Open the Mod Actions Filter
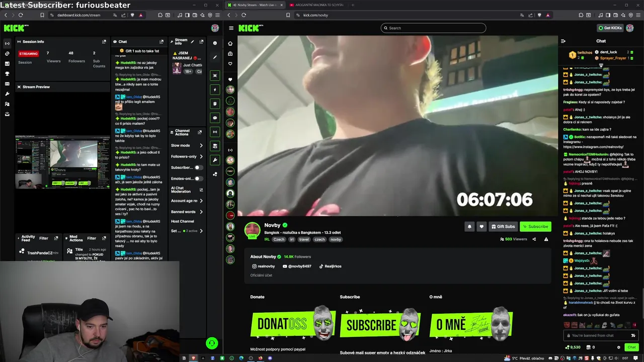The image size is (644, 362). [92, 238]
